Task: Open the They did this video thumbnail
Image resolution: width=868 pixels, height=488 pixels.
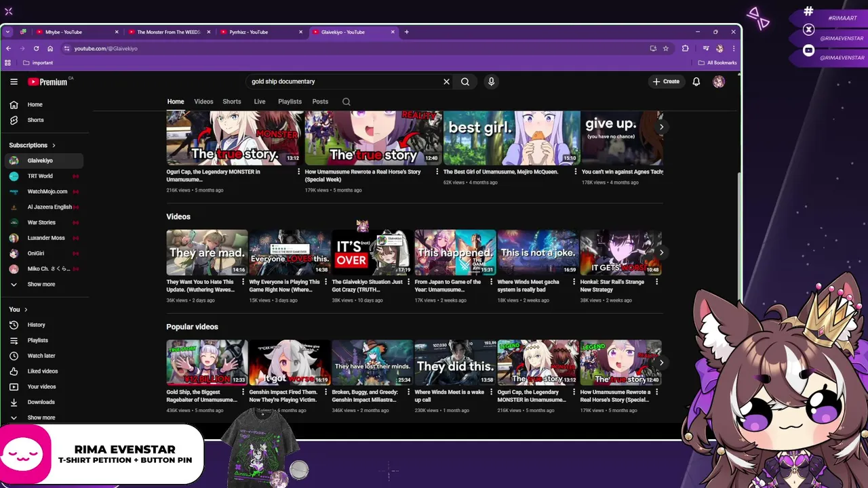Action: pyautogui.click(x=454, y=363)
